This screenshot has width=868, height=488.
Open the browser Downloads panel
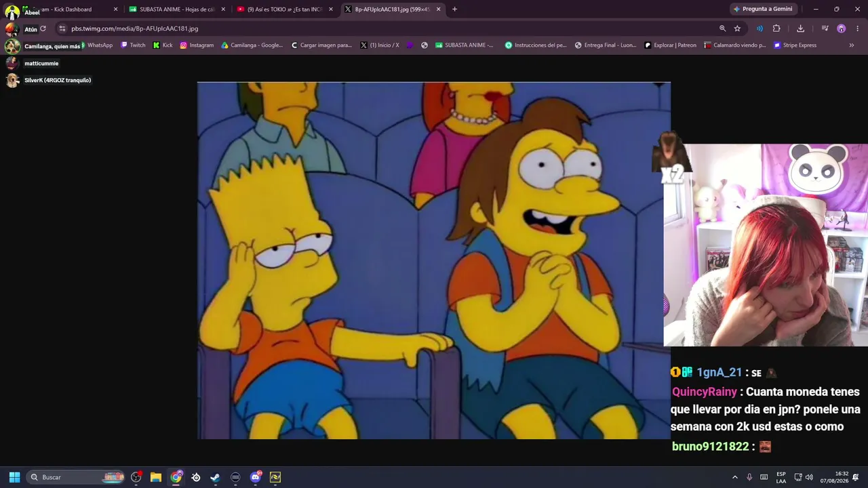pyautogui.click(x=800, y=28)
